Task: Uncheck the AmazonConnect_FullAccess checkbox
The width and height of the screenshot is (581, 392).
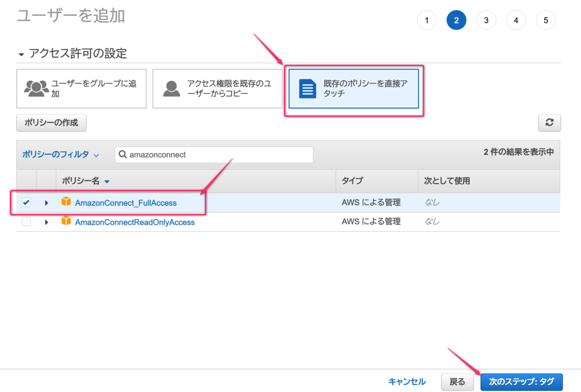Action: [x=26, y=203]
